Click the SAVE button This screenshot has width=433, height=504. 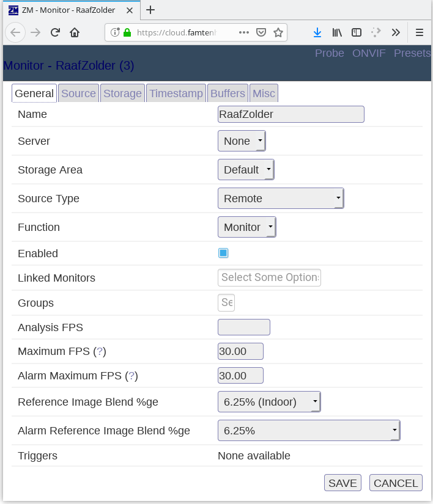click(x=342, y=483)
